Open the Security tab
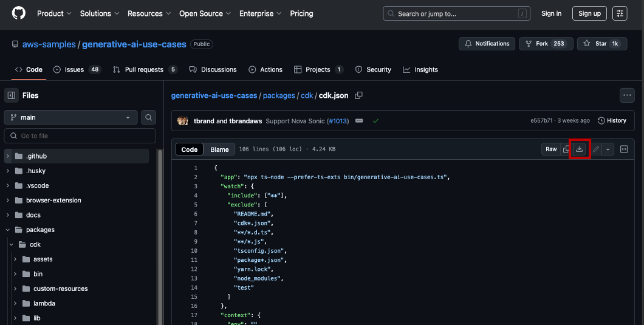The image size is (644, 325). [x=373, y=69]
